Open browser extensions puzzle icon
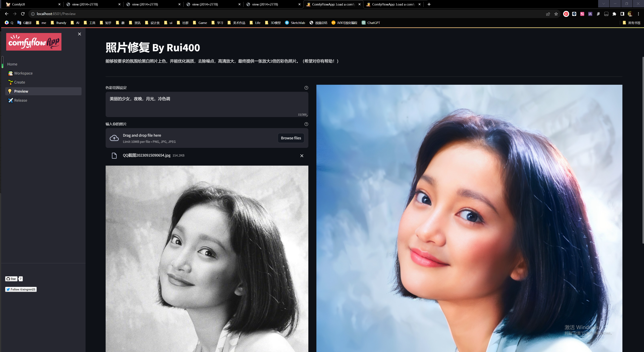Screen dimensions: 644x352 614,14
